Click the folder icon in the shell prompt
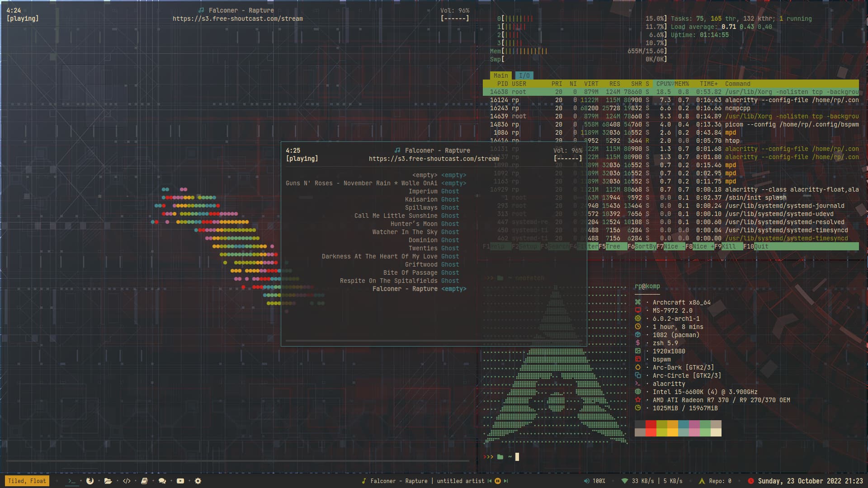This screenshot has width=868, height=488. pyautogui.click(x=500, y=457)
